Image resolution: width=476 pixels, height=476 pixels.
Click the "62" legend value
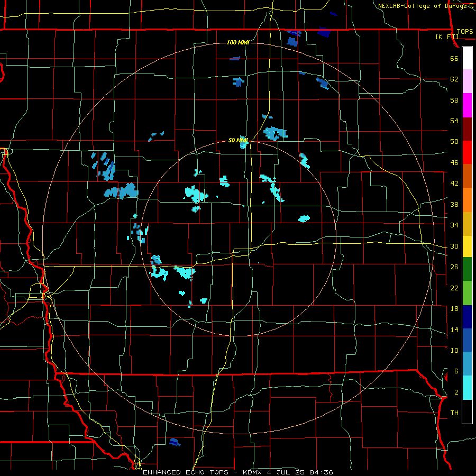tap(454, 79)
